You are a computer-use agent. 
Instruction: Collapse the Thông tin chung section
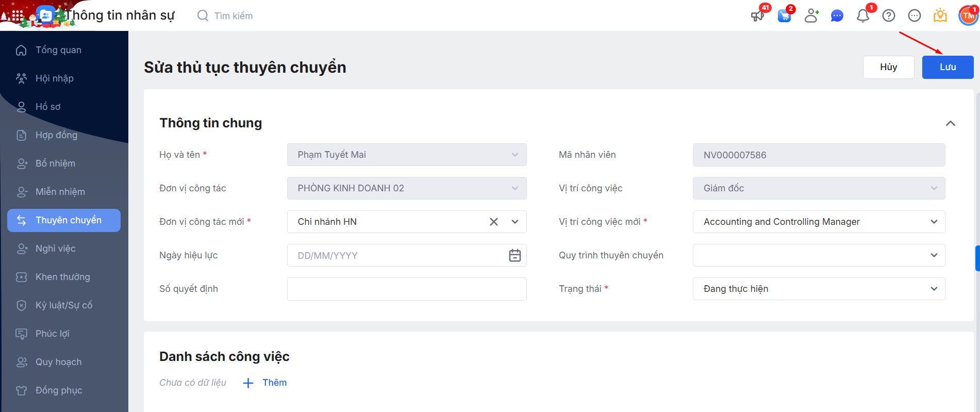point(950,123)
